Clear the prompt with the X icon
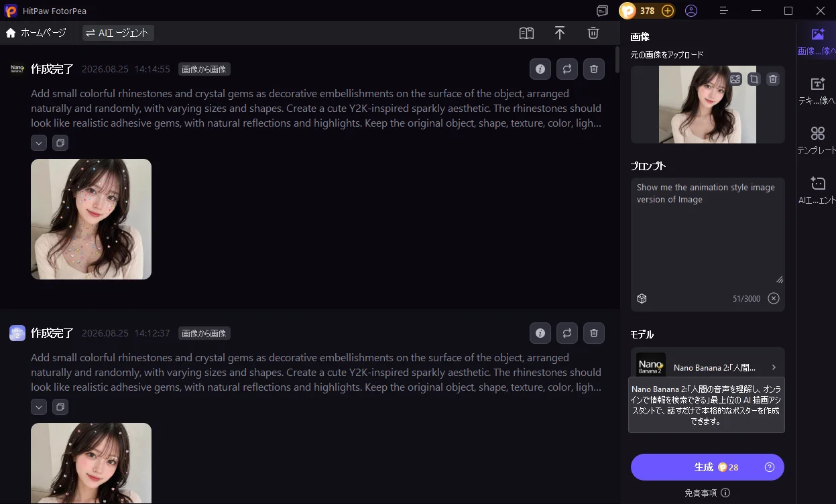This screenshot has width=836, height=504. pyautogui.click(x=774, y=298)
